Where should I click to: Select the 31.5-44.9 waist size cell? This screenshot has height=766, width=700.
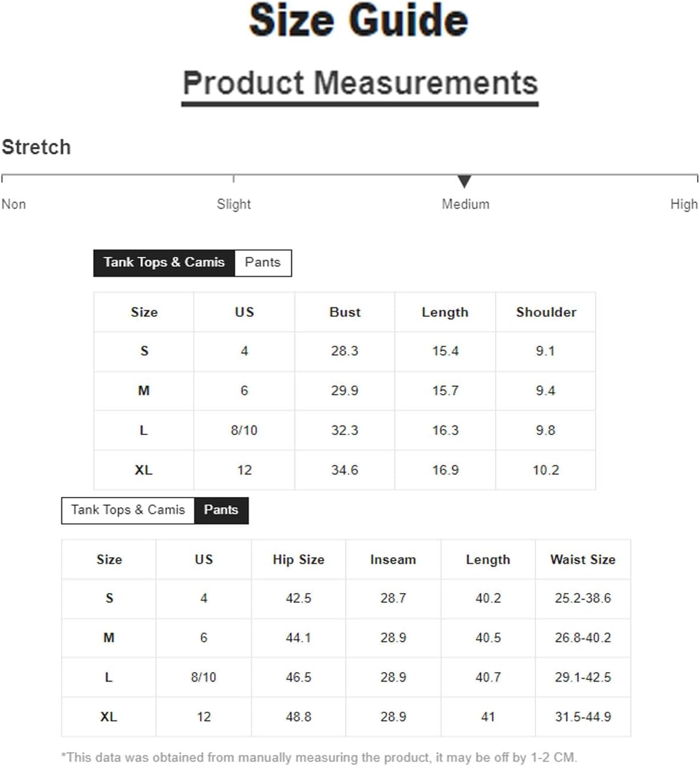point(583,717)
